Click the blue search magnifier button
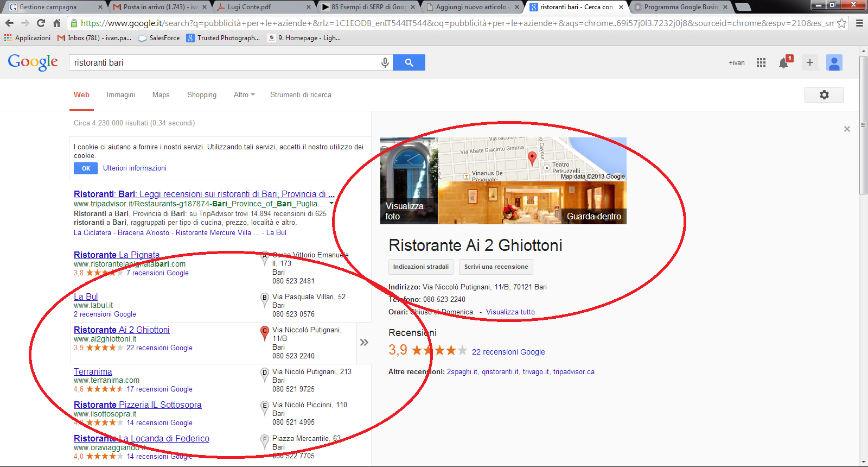 click(x=409, y=62)
